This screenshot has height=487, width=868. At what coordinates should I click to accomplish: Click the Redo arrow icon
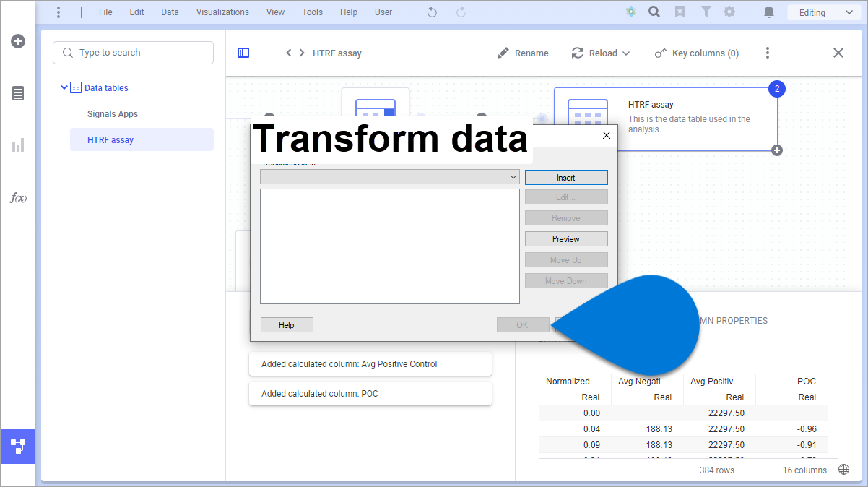[x=461, y=12]
